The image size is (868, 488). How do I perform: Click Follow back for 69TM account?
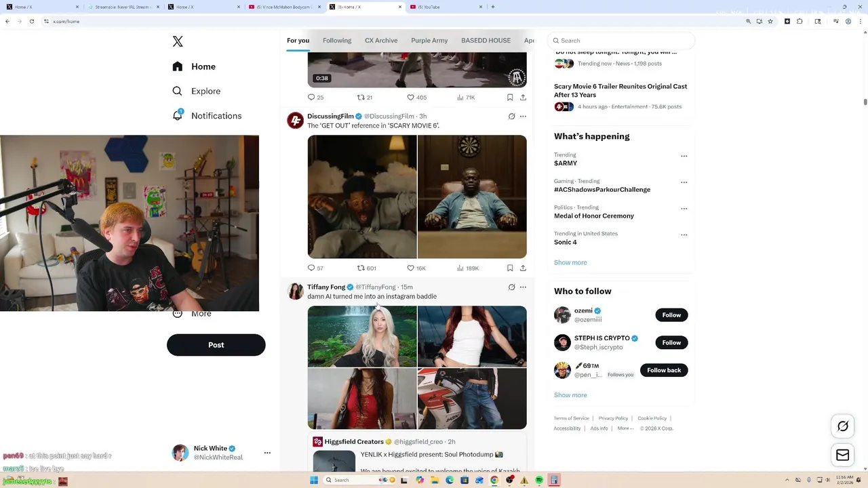coord(664,370)
